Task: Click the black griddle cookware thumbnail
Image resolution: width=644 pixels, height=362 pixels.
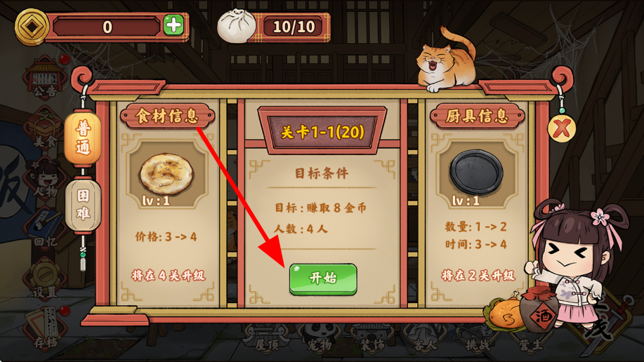Action: (x=476, y=174)
